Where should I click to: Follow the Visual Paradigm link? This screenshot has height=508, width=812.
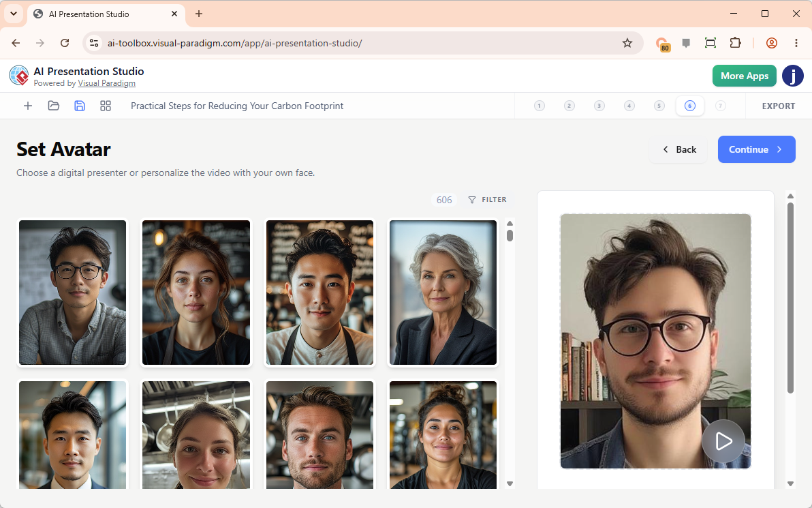(107, 83)
